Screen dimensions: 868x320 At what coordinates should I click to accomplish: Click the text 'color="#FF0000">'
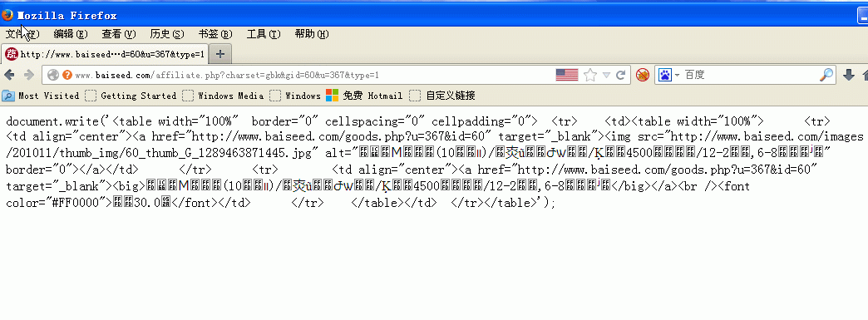click(59, 203)
